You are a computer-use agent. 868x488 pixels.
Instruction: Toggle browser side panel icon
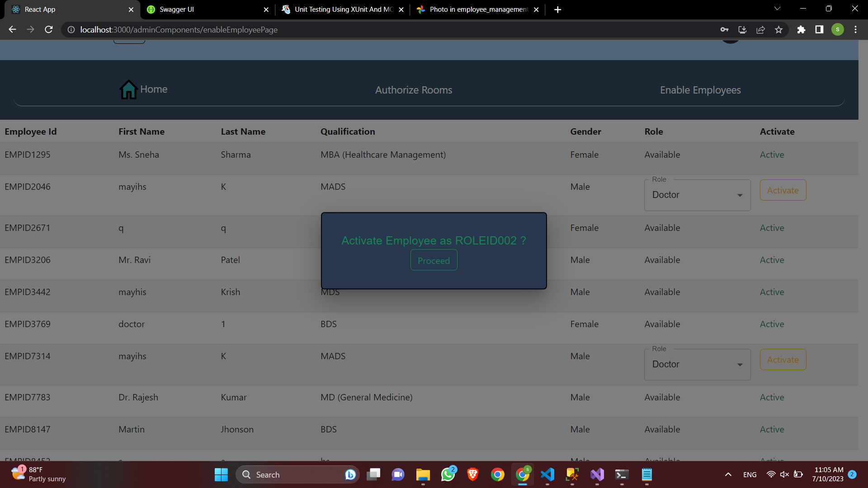tap(819, 30)
